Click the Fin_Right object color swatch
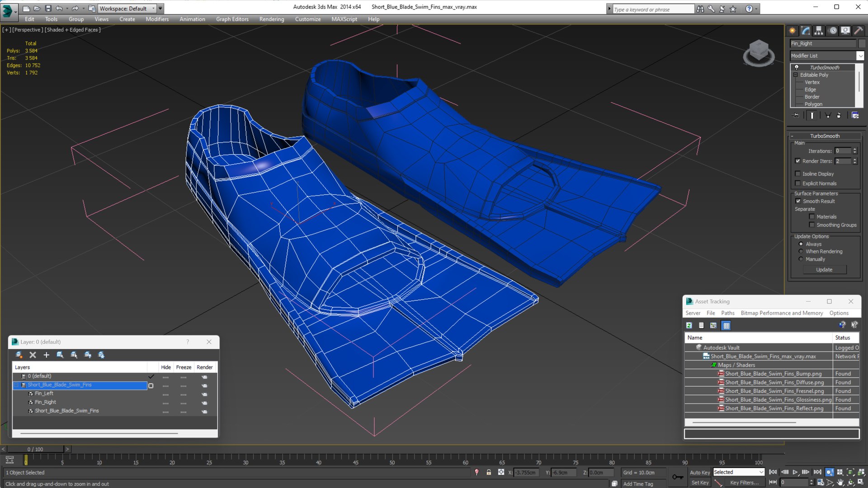Image resolution: width=868 pixels, height=488 pixels. click(862, 43)
